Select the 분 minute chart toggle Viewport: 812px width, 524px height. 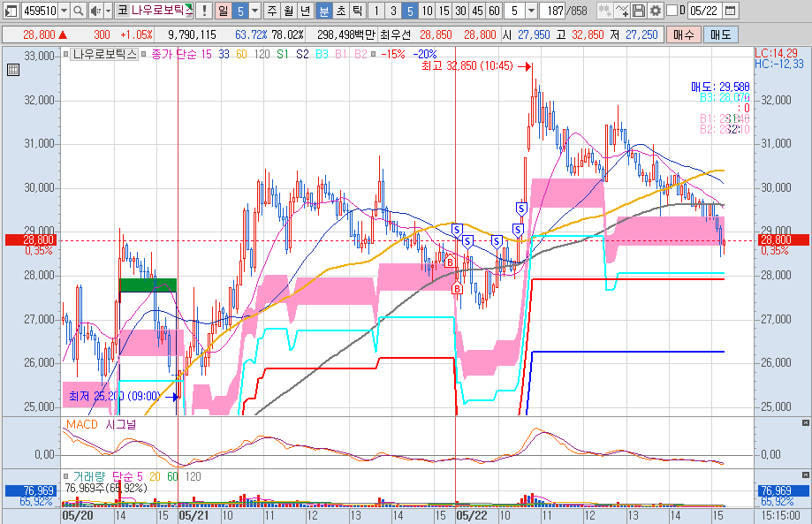324,11
